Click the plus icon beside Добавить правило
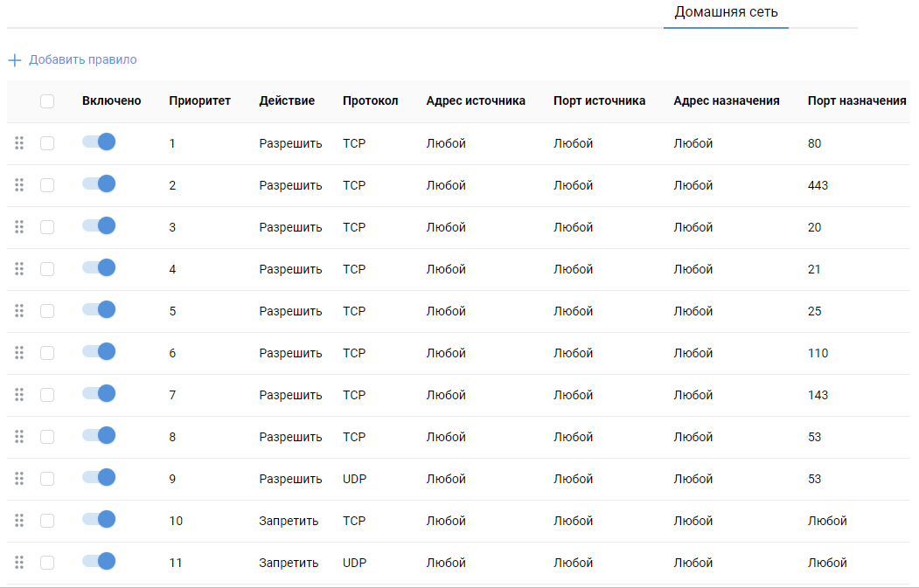 (14, 60)
